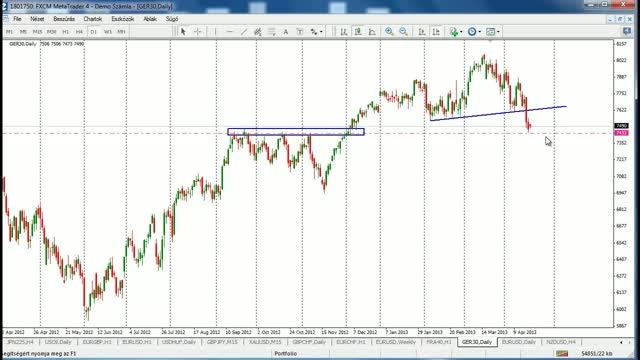This screenshot has height=360, width=640.
Task: Click the zoom out magnifier icon
Action: tap(403, 32)
